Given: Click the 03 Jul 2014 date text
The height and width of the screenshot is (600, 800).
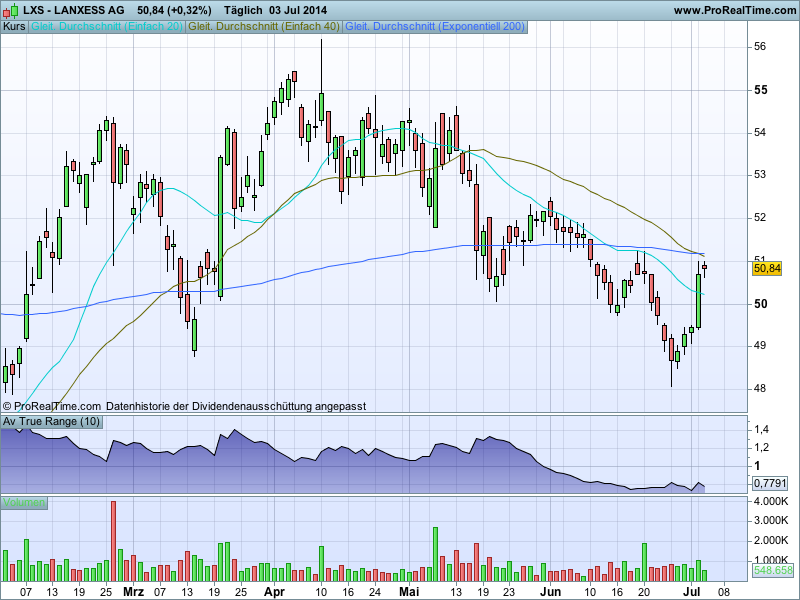Looking at the screenshot, I should point(298,10).
